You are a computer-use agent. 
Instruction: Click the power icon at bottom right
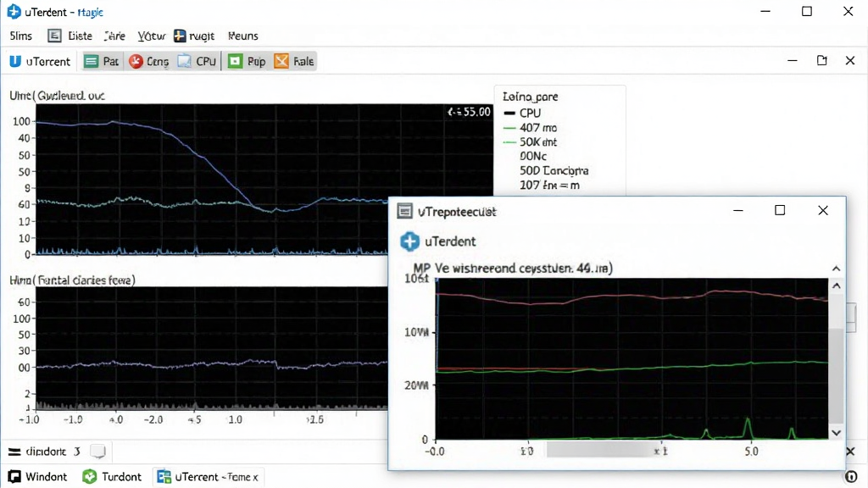(851, 476)
